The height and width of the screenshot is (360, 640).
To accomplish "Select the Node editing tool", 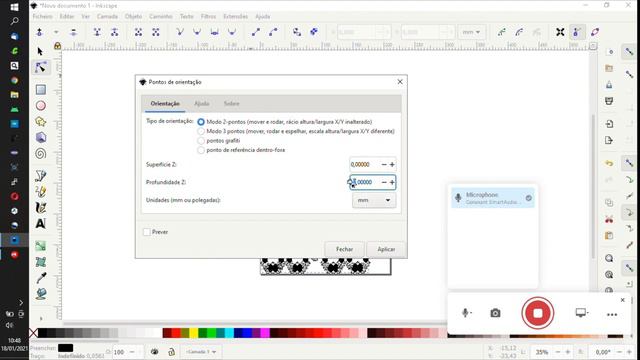I will pyautogui.click(x=40, y=67).
